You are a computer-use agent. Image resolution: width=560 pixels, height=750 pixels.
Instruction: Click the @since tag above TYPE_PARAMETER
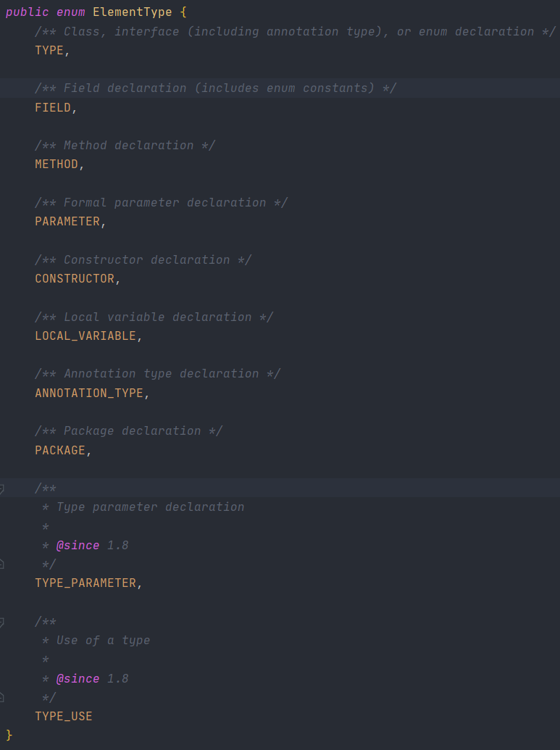pos(78,545)
